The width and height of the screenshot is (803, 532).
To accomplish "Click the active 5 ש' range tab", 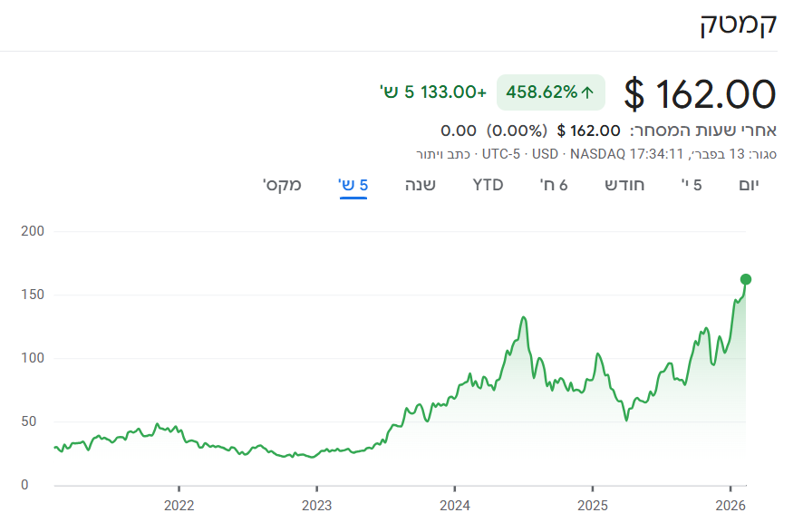I will point(353,185).
